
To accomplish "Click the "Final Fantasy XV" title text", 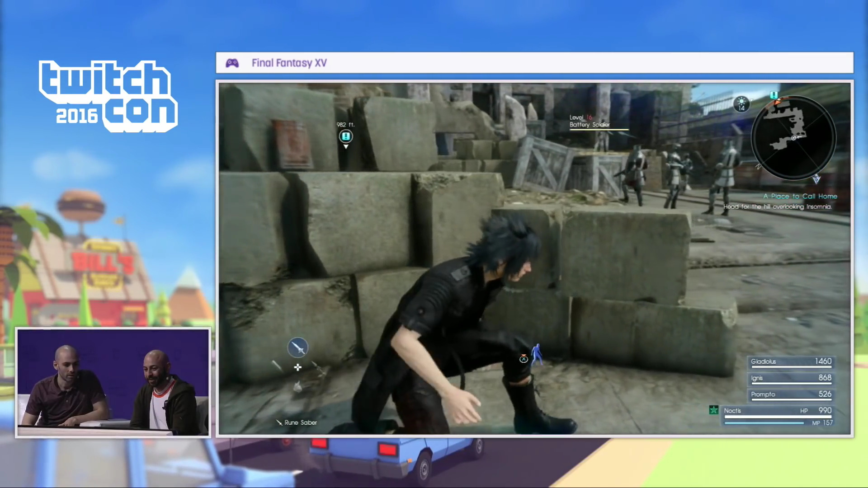I will click(x=289, y=63).
